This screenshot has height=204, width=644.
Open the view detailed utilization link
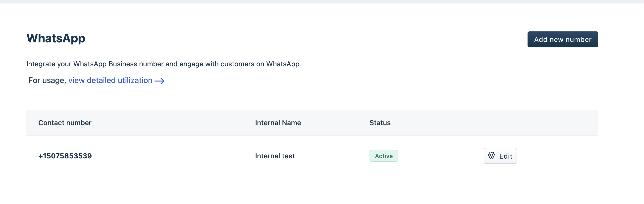click(110, 81)
